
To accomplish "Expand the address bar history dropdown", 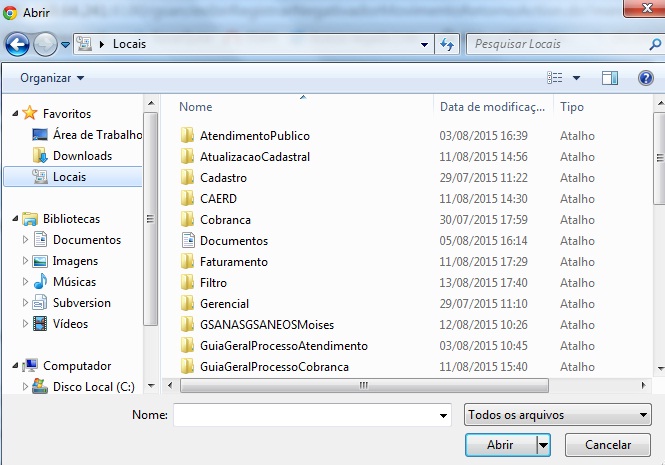I will [424, 44].
